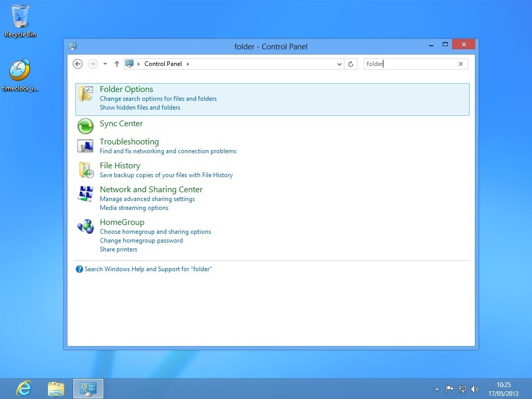Open 'Share printers' link

[118, 249]
